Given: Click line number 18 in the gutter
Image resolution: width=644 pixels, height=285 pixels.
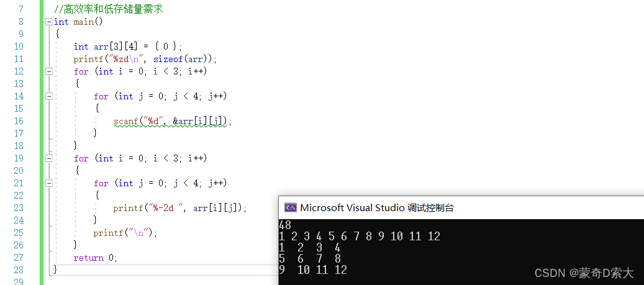Looking at the screenshot, I should pyautogui.click(x=19, y=146).
